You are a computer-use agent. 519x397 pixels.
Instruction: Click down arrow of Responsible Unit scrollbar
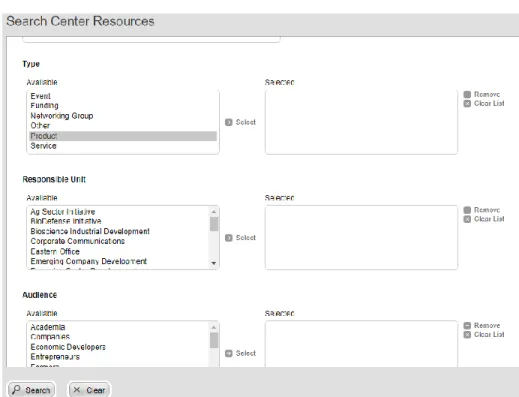click(214, 263)
